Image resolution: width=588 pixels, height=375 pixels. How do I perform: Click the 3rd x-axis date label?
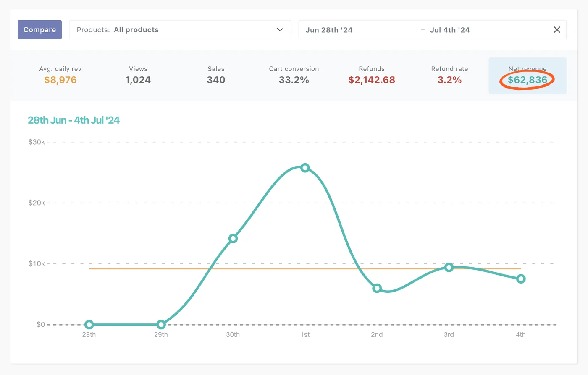pyautogui.click(x=449, y=335)
